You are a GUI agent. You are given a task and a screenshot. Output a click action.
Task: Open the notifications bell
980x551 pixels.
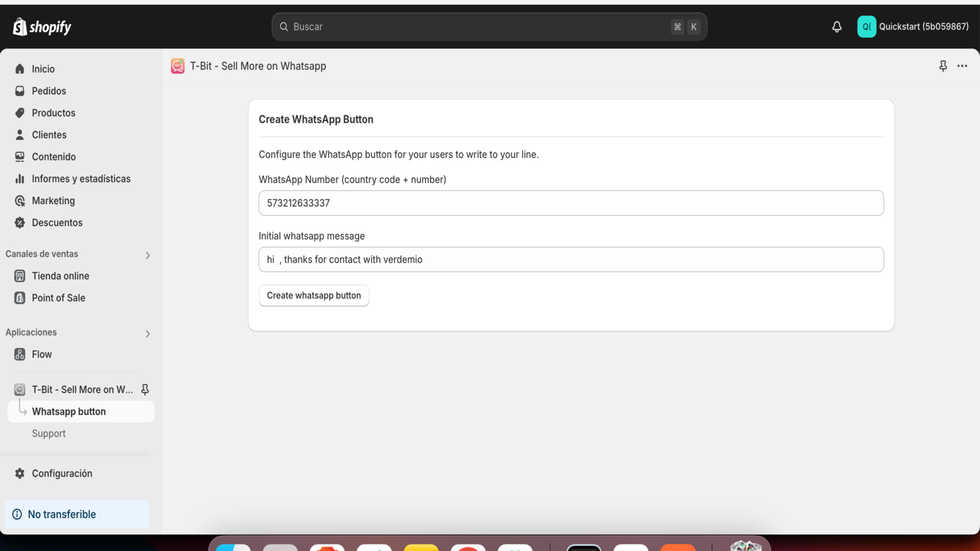[837, 27]
